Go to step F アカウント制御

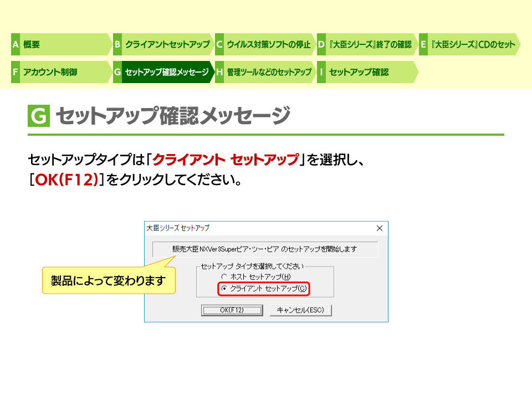coord(61,72)
